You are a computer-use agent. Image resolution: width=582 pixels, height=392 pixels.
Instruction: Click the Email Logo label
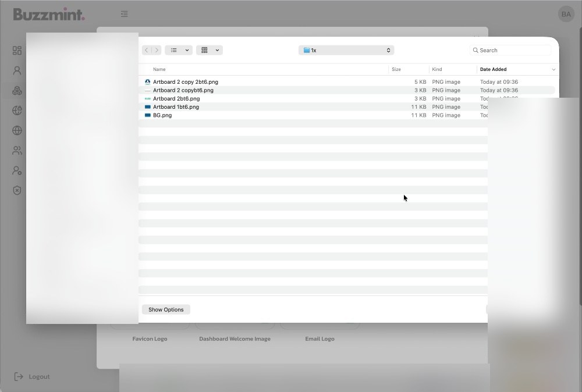click(320, 339)
